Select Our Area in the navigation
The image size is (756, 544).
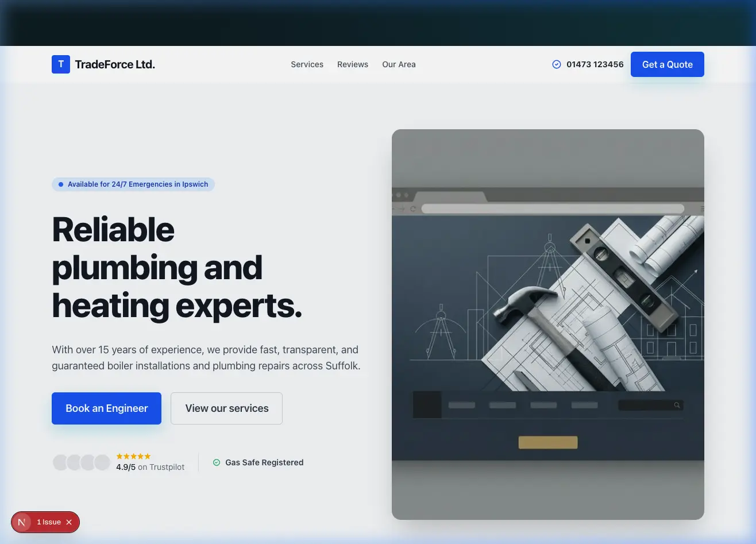[x=399, y=64]
